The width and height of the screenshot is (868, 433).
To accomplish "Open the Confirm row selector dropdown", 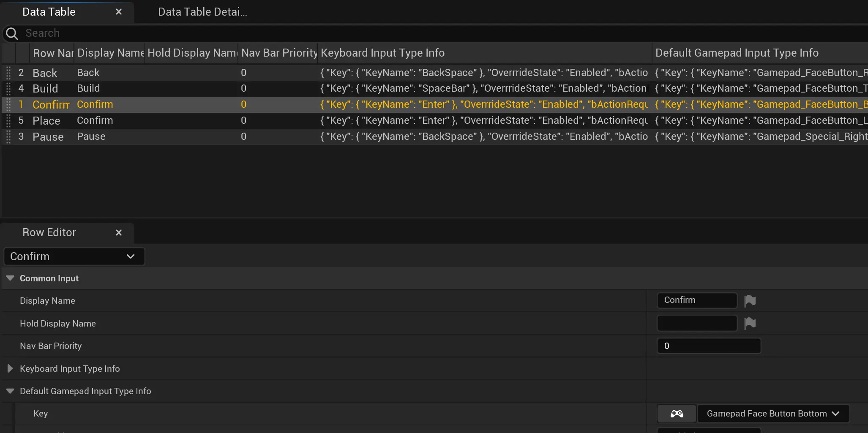I will [x=74, y=256].
